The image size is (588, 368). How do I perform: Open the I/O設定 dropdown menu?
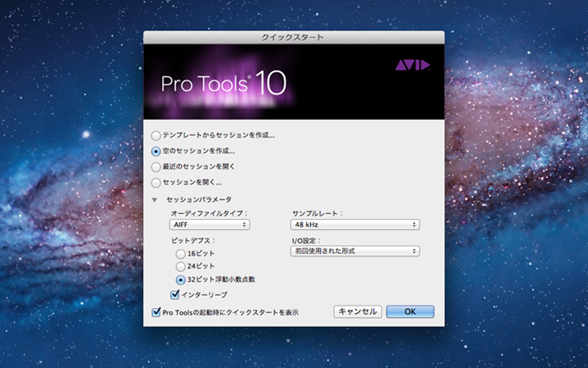tap(355, 251)
